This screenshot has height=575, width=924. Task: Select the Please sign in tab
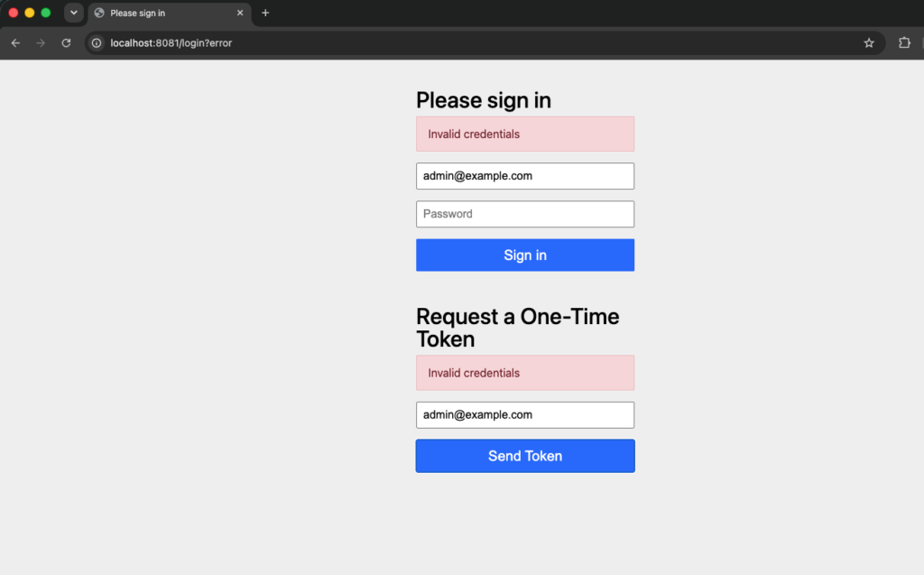click(169, 14)
